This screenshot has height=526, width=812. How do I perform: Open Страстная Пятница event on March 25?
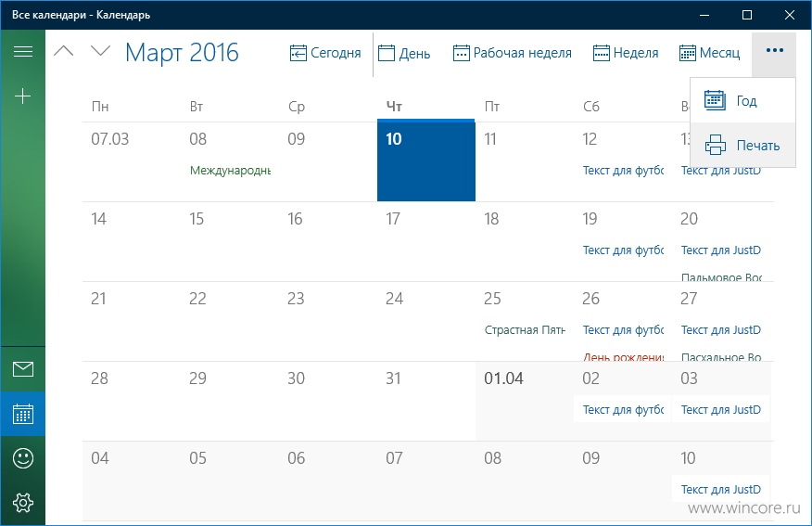click(x=525, y=330)
